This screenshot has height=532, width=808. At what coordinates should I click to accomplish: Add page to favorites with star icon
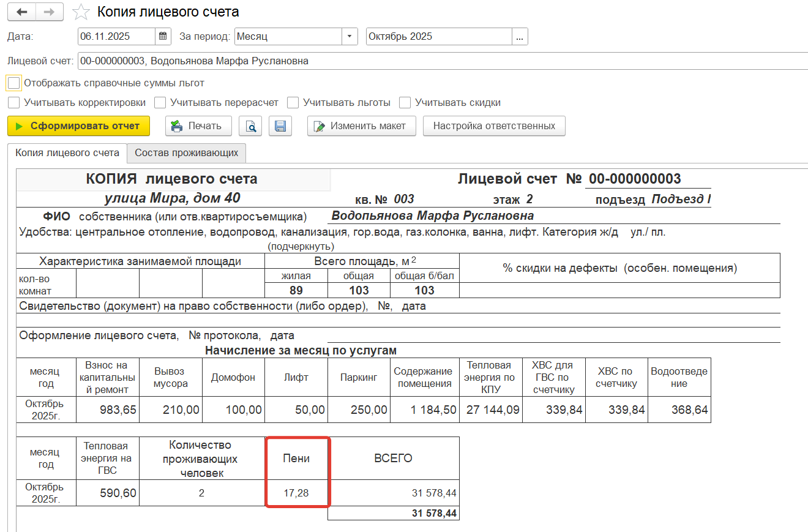(80, 12)
